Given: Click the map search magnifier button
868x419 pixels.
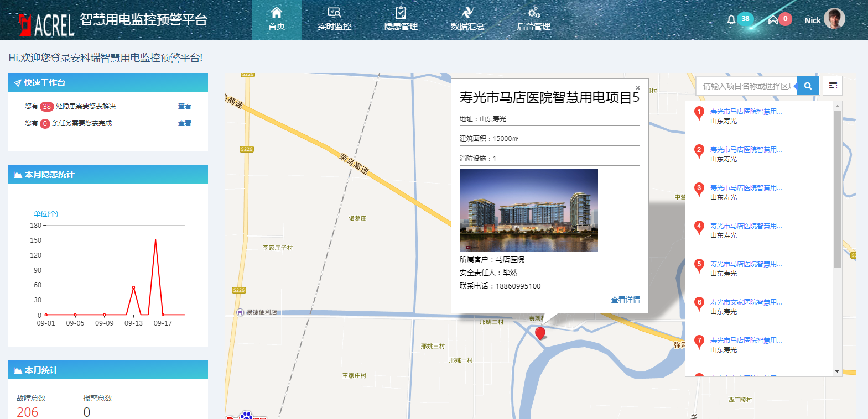Looking at the screenshot, I should pyautogui.click(x=808, y=86).
